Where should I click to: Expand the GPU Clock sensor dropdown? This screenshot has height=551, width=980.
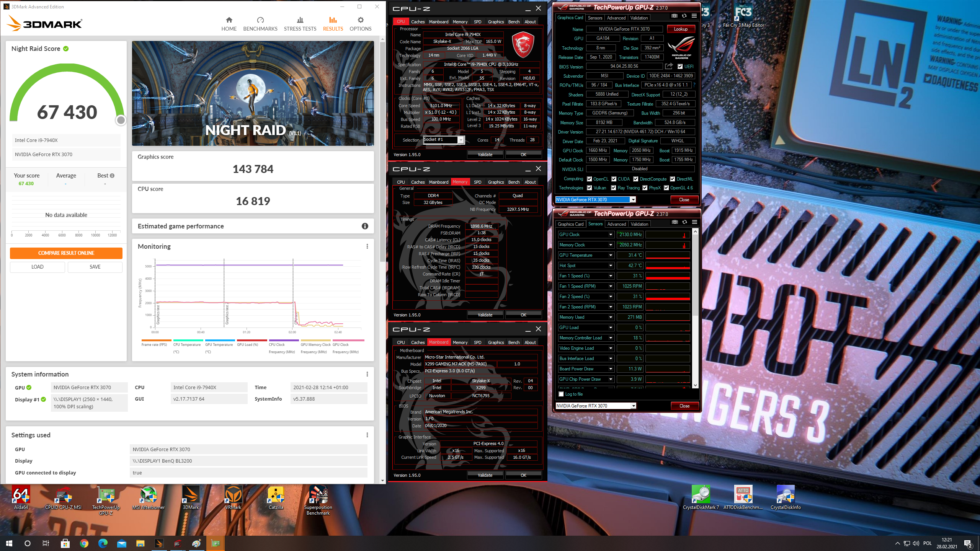click(x=611, y=235)
